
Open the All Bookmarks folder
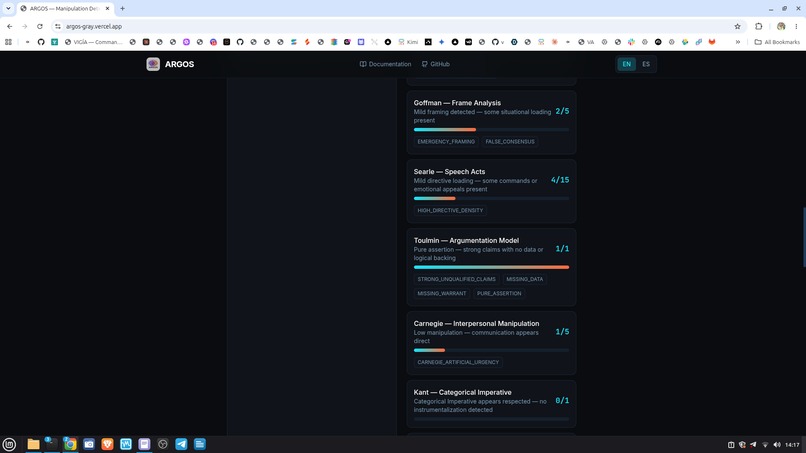777,42
